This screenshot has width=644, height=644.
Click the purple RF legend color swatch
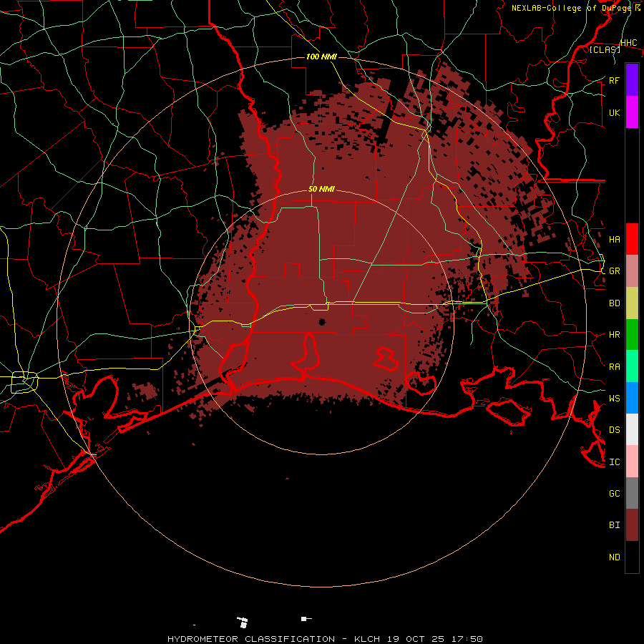click(632, 80)
